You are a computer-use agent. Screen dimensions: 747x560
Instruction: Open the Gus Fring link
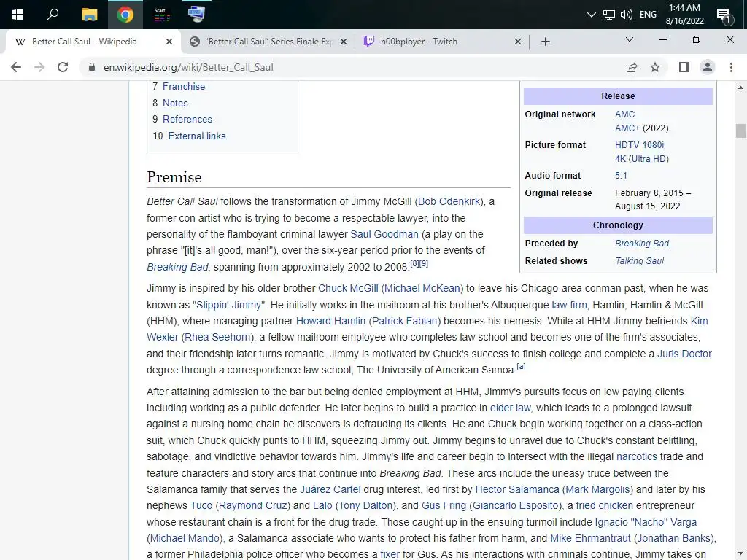[444, 505]
